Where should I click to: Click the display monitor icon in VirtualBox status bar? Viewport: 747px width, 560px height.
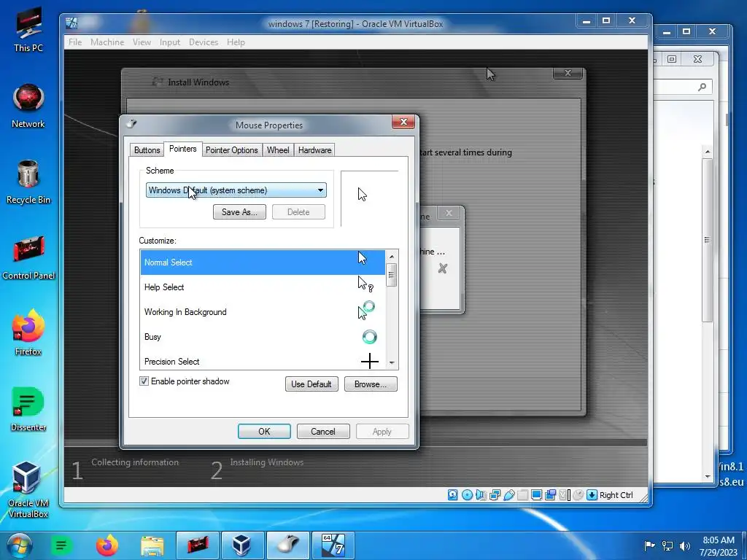point(536,495)
